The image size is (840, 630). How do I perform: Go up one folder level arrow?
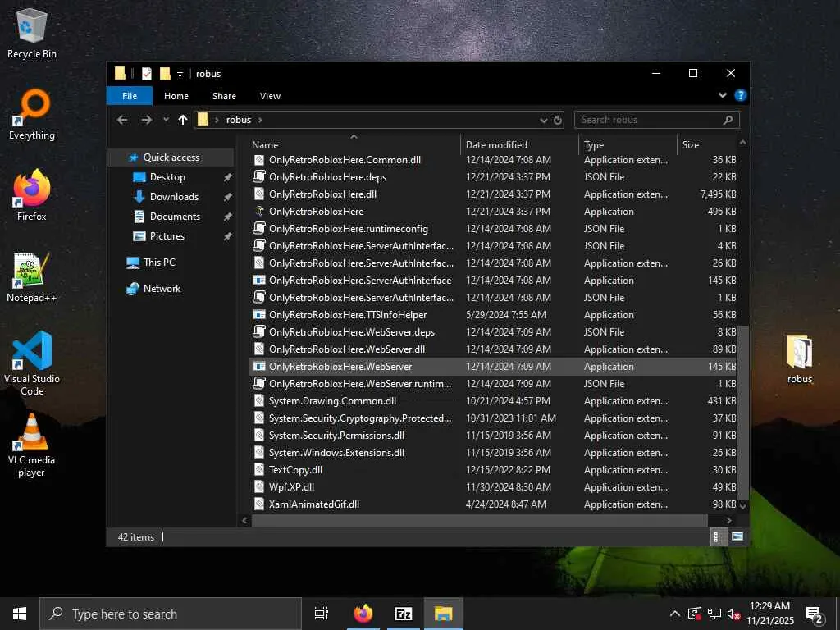(x=183, y=120)
